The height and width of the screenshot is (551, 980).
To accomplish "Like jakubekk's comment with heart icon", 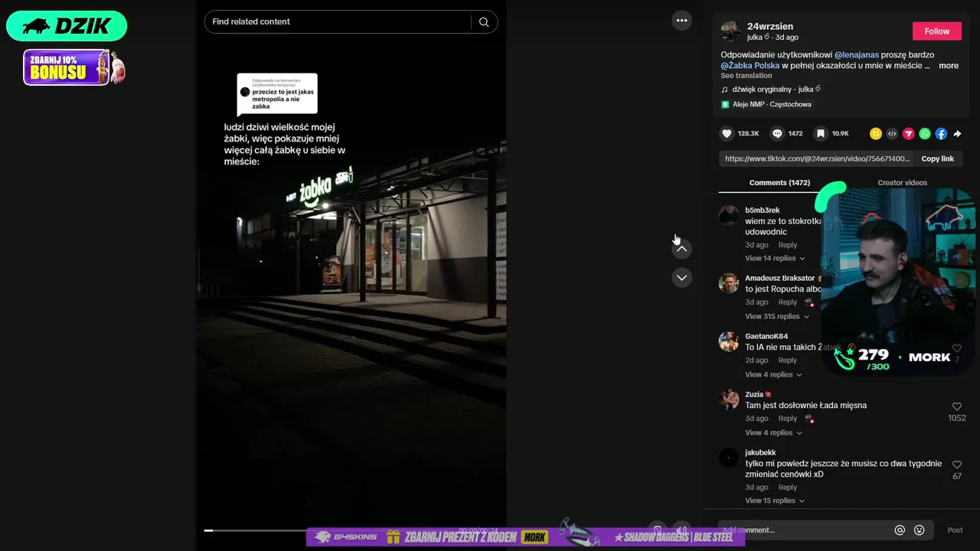I will 957,465.
